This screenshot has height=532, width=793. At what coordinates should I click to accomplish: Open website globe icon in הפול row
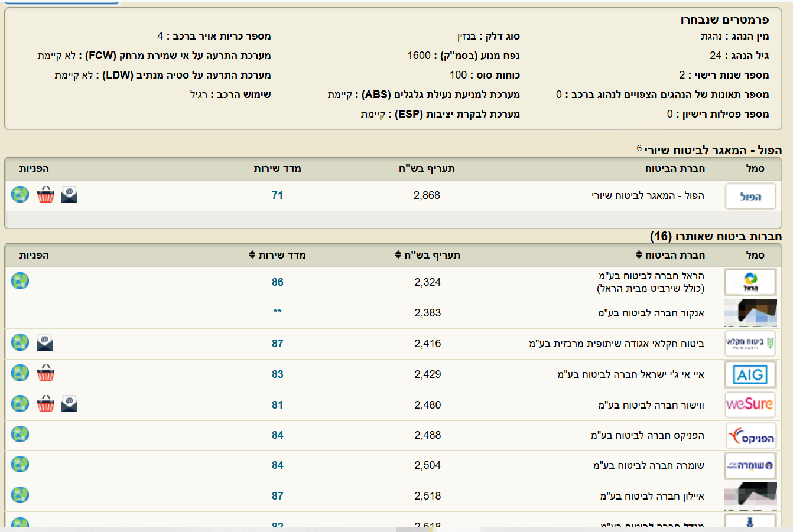pyautogui.click(x=20, y=194)
